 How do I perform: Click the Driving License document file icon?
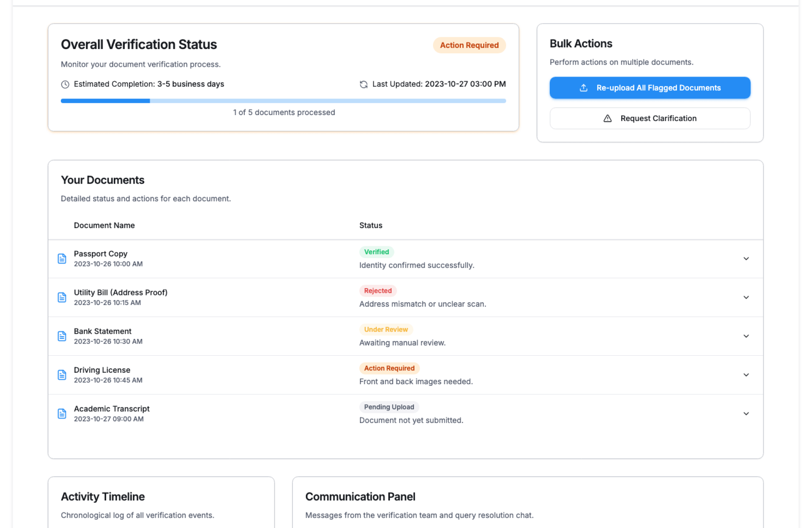point(62,375)
